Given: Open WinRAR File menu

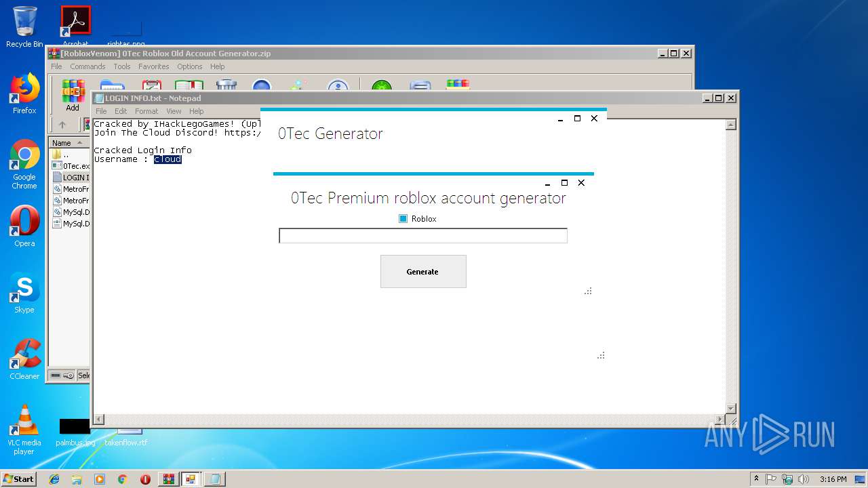Looking at the screenshot, I should (56, 66).
